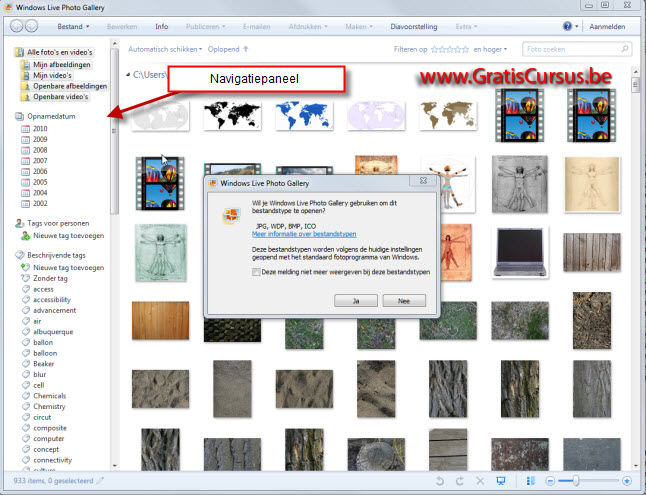Viewport: 646px width, 495px height.
Task: Open the Afdrukken dropdown menu
Action: pyautogui.click(x=308, y=26)
